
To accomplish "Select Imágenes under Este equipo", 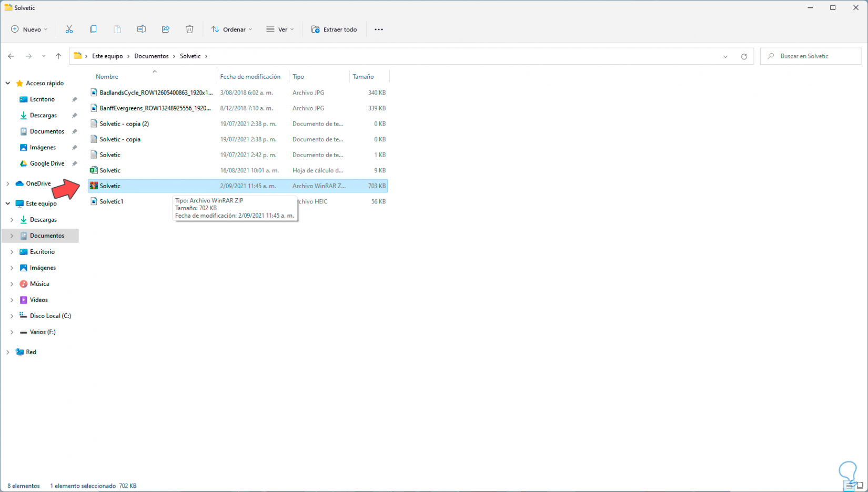I will (x=43, y=268).
